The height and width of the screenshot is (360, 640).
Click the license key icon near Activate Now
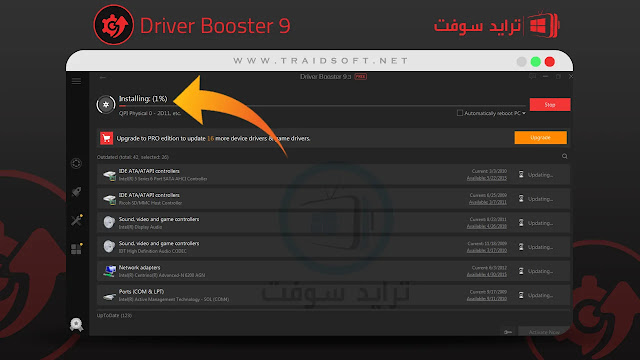(508, 332)
